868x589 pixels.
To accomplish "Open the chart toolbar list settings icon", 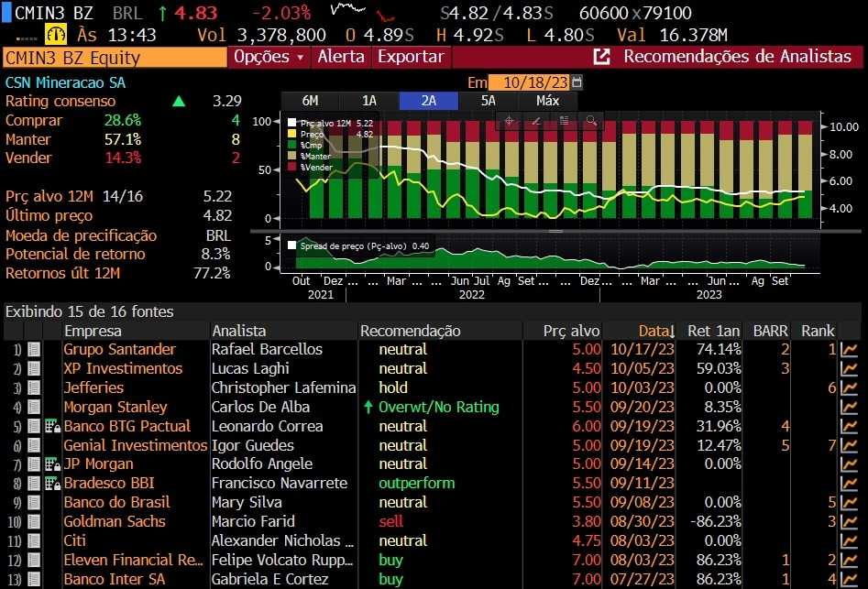I will tap(564, 120).
